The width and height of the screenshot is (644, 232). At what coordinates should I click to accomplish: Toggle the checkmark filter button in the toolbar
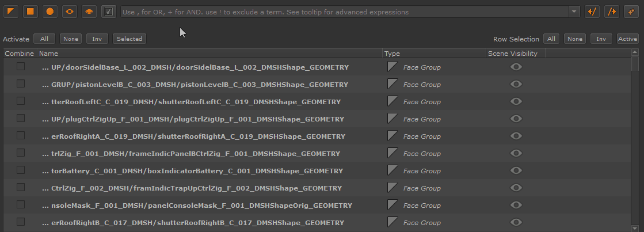[x=108, y=12]
